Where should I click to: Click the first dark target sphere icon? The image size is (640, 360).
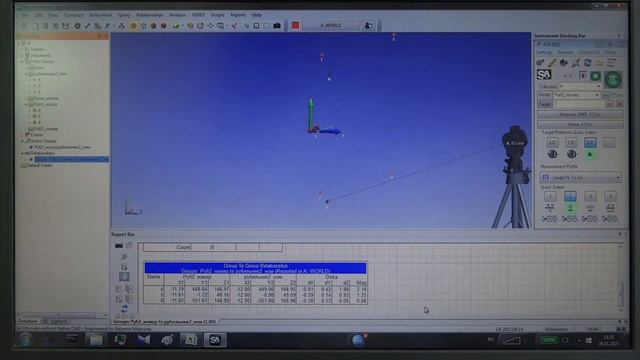click(552, 154)
